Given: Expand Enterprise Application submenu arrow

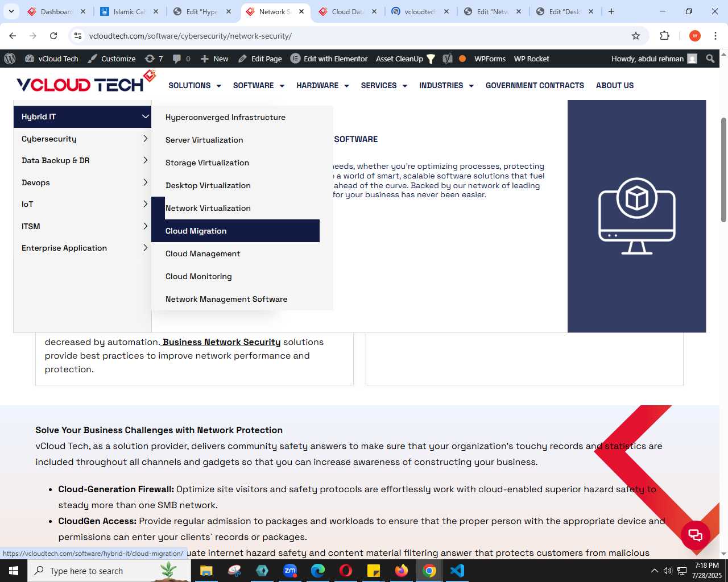Looking at the screenshot, I should [146, 248].
